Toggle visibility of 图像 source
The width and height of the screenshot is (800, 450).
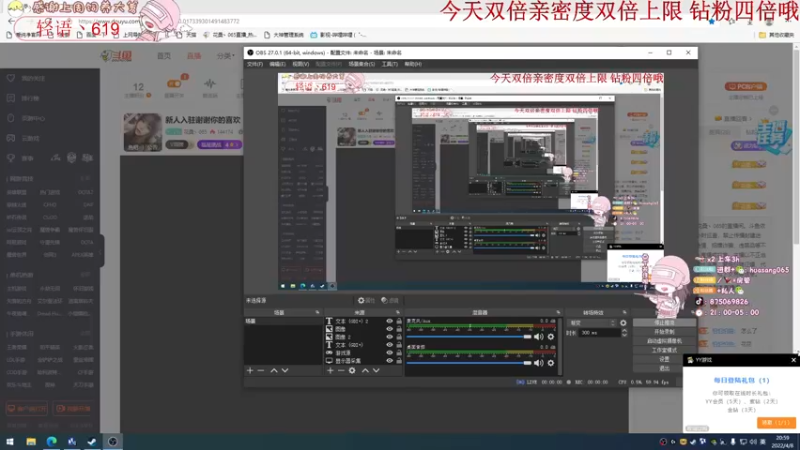(x=389, y=329)
